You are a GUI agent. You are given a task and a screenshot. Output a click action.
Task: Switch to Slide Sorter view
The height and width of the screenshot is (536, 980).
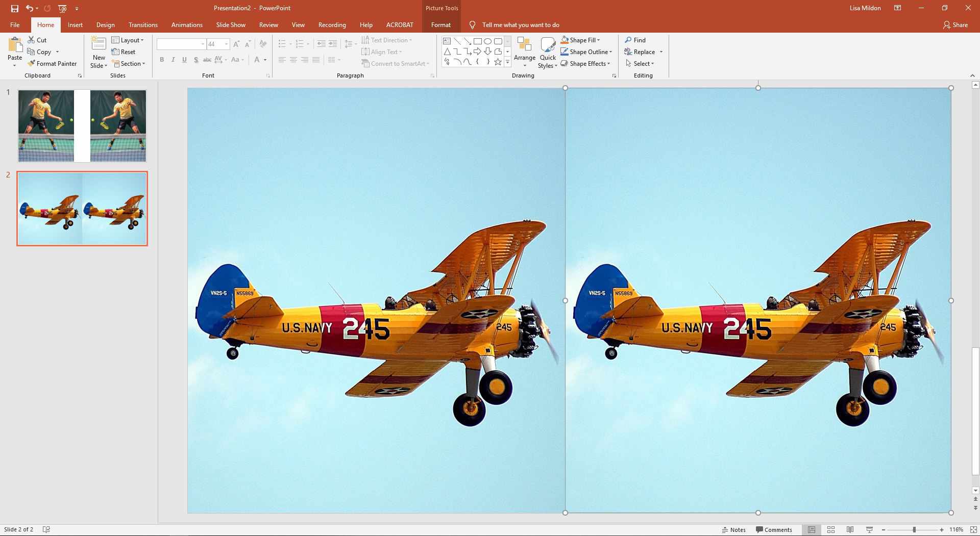[x=831, y=530]
